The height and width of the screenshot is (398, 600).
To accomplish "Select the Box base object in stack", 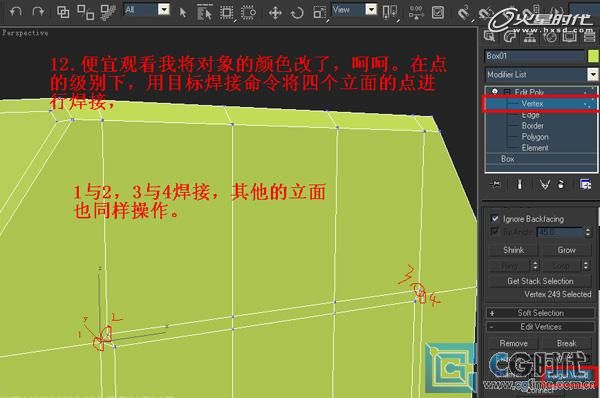I will [x=507, y=159].
